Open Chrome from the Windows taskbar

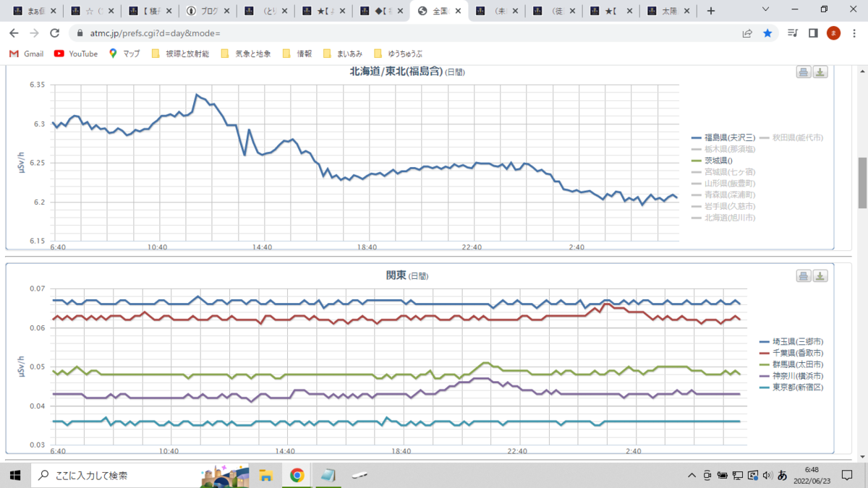297,475
